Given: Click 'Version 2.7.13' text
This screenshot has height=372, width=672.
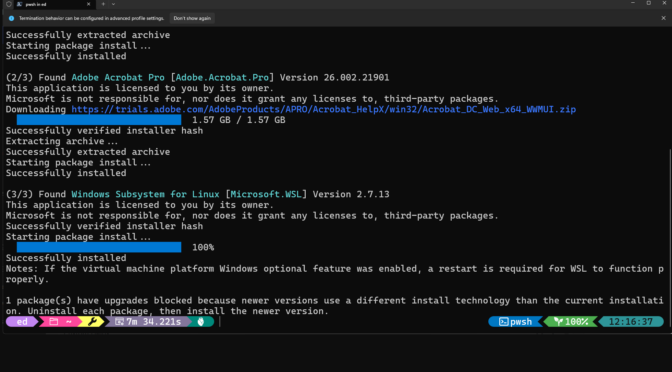Looking at the screenshot, I should pyautogui.click(x=351, y=194).
